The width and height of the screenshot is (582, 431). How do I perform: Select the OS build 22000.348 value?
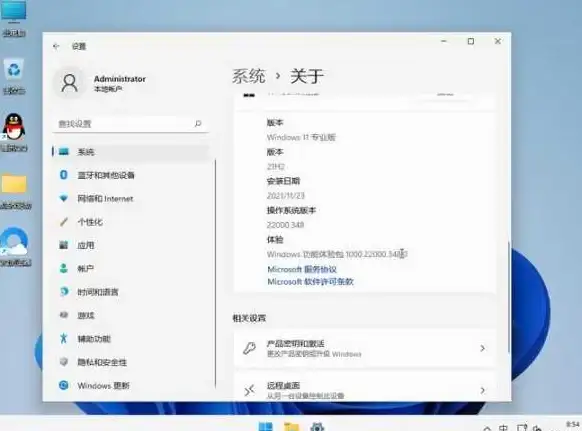click(x=285, y=225)
